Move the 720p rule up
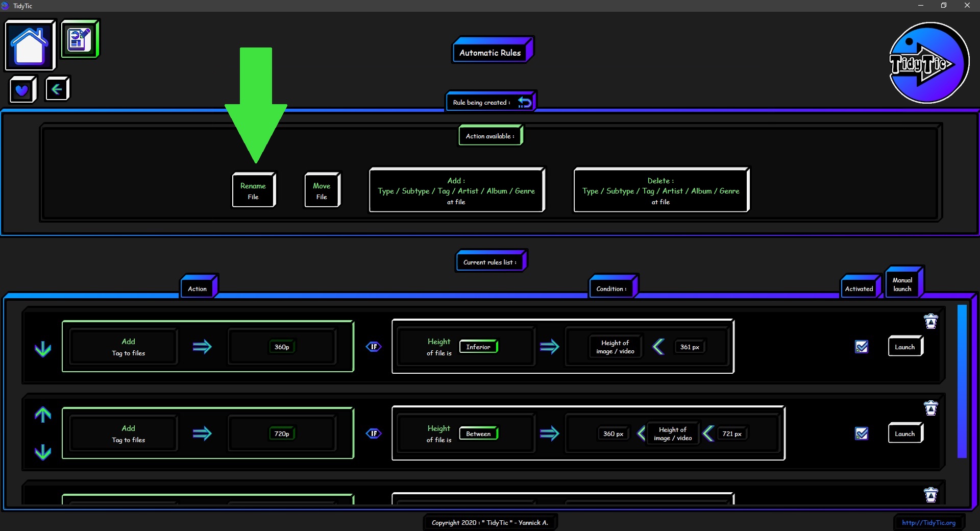980x531 pixels. coord(43,415)
